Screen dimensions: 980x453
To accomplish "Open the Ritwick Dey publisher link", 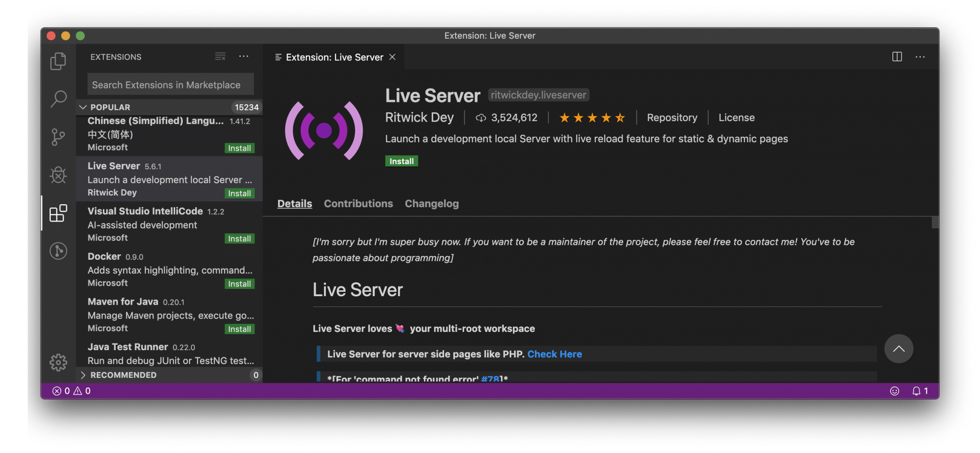I will point(419,118).
